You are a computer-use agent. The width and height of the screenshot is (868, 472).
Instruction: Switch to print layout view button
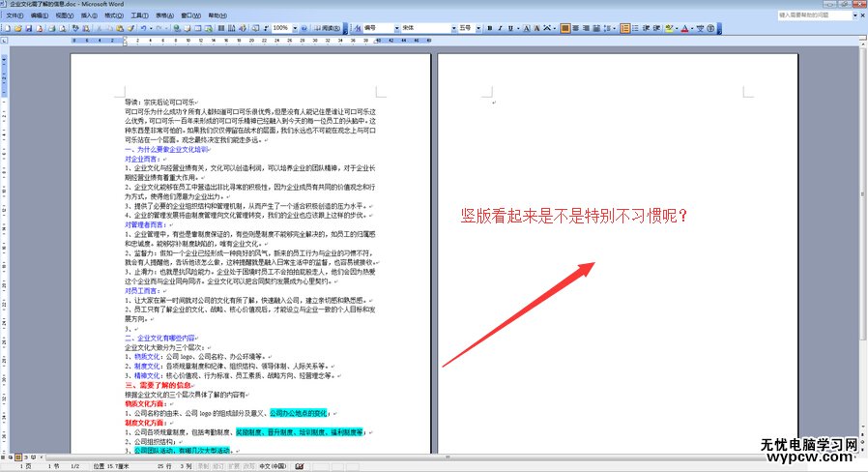(x=18, y=457)
